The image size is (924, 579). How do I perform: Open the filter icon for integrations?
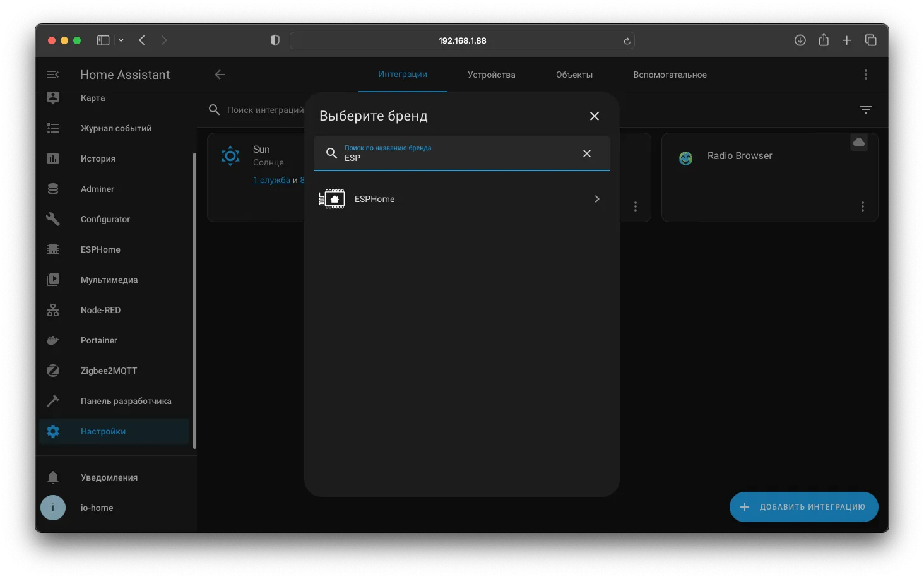pyautogui.click(x=866, y=110)
